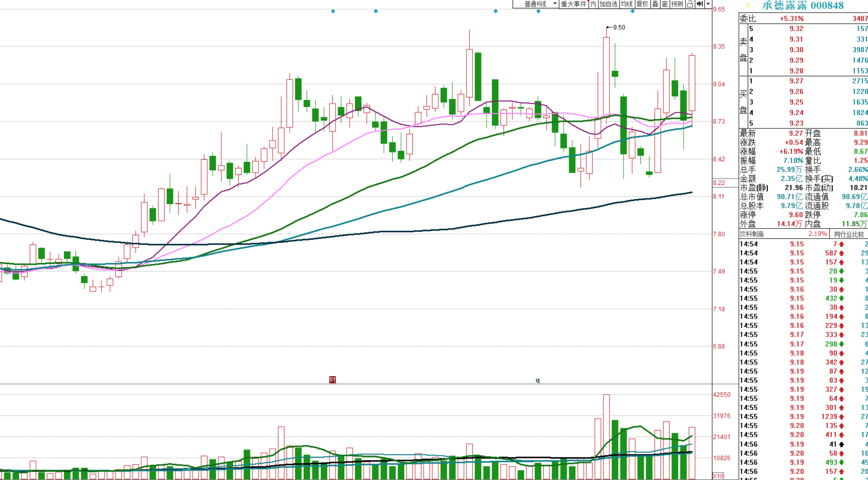Viewport: 868px width, 480px height.
Task: Click the 市盈(静) 21.96 value
Action: pos(794,188)
